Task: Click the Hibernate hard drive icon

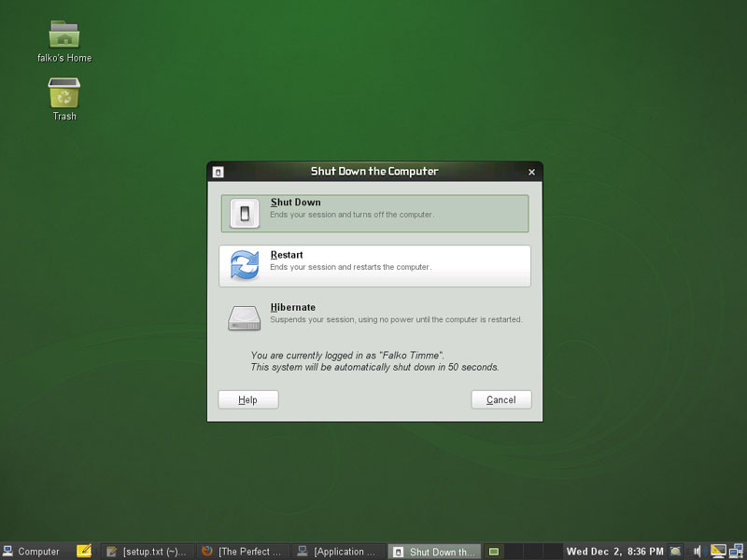Action: 244,318
